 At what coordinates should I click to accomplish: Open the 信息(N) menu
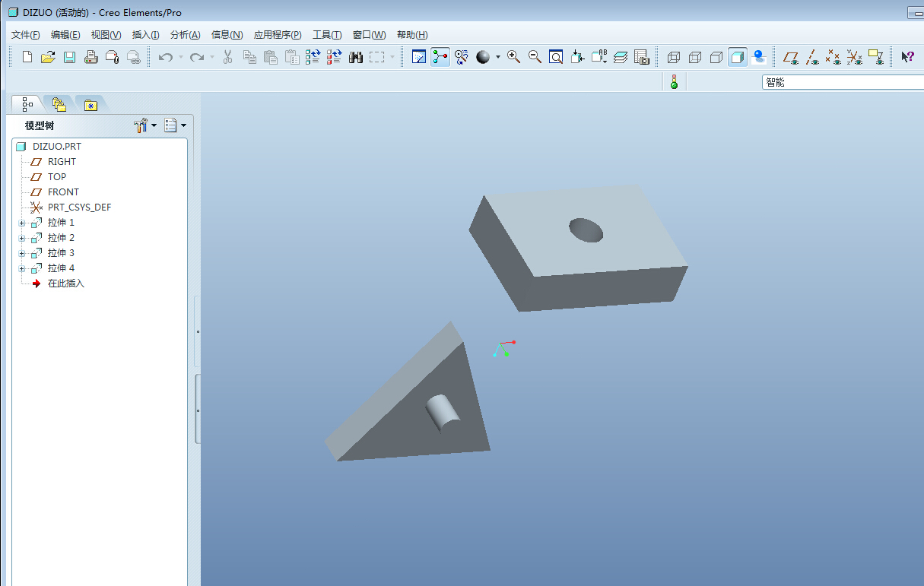click(x=227, y=35)
